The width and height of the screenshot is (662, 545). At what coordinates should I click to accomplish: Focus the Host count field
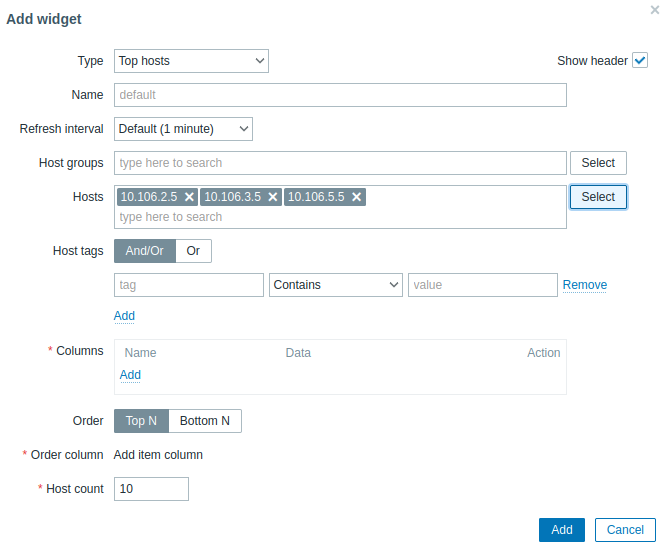[x=151, y=489]
